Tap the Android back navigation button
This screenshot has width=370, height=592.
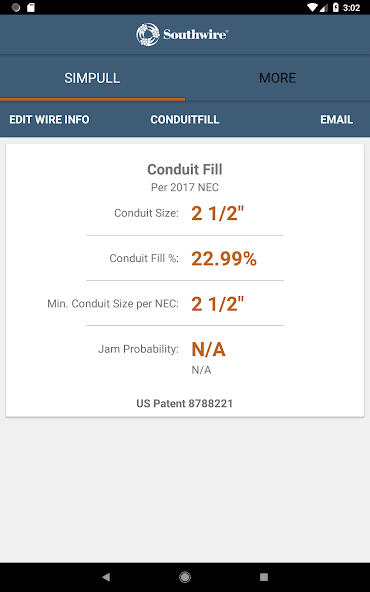[x=106, y=577]
